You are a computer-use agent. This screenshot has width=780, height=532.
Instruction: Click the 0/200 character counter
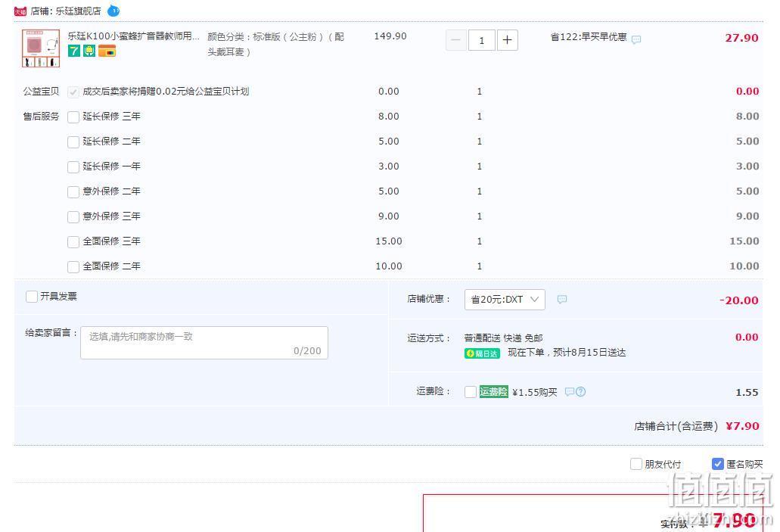(x=307, y=351)
